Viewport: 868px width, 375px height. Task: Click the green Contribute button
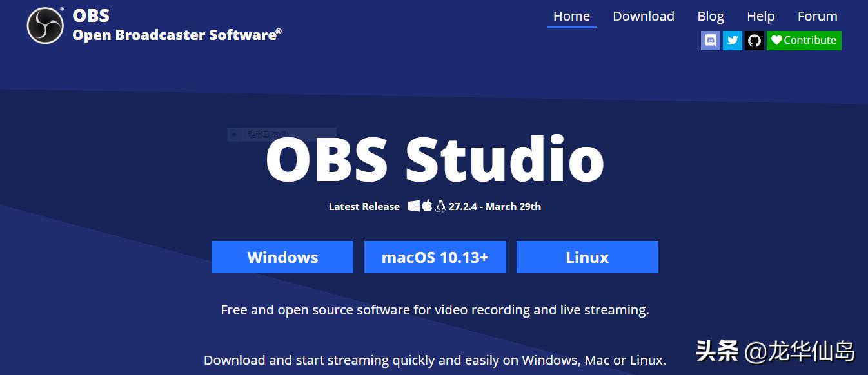pos(804,41)
